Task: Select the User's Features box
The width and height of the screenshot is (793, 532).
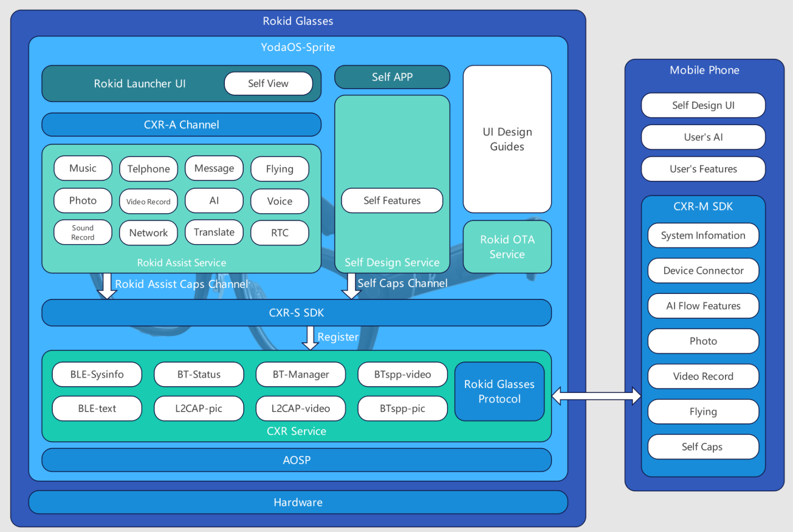Action: [x=703, y=169]
